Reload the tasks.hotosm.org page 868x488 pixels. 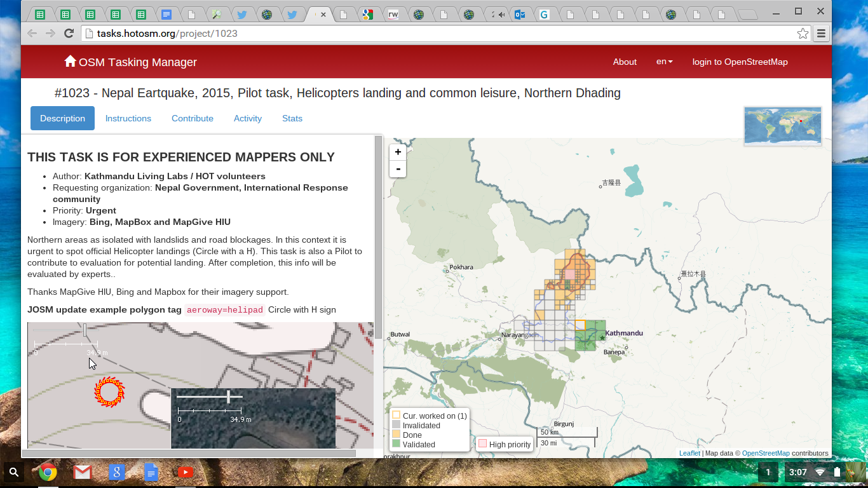69,34
